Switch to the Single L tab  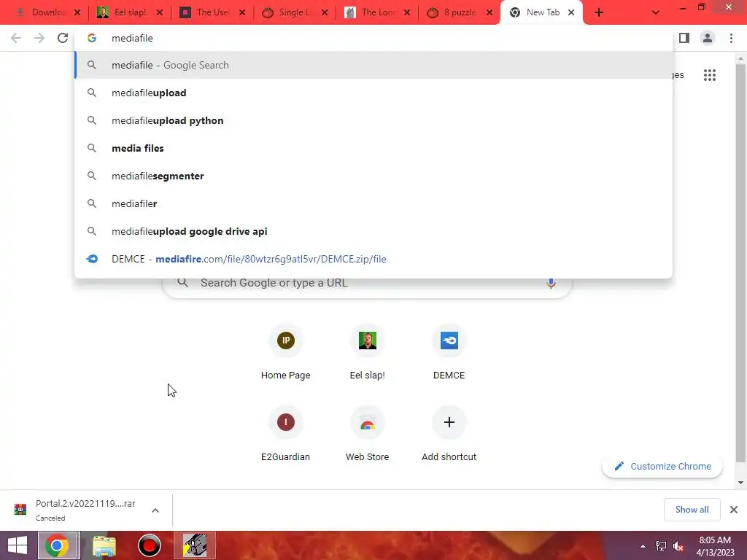289,12
